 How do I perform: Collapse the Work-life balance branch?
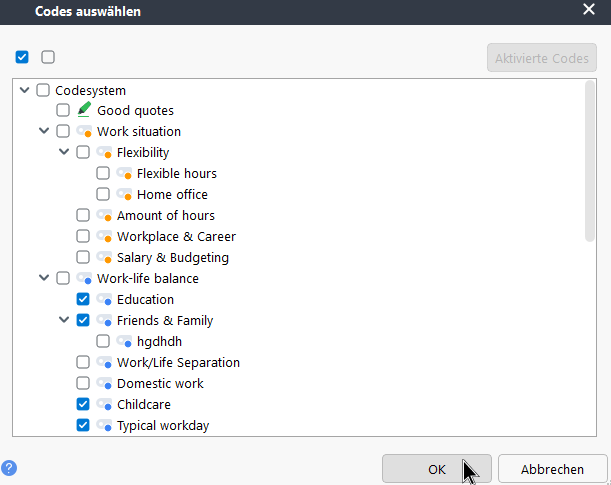tap(44, 278)
